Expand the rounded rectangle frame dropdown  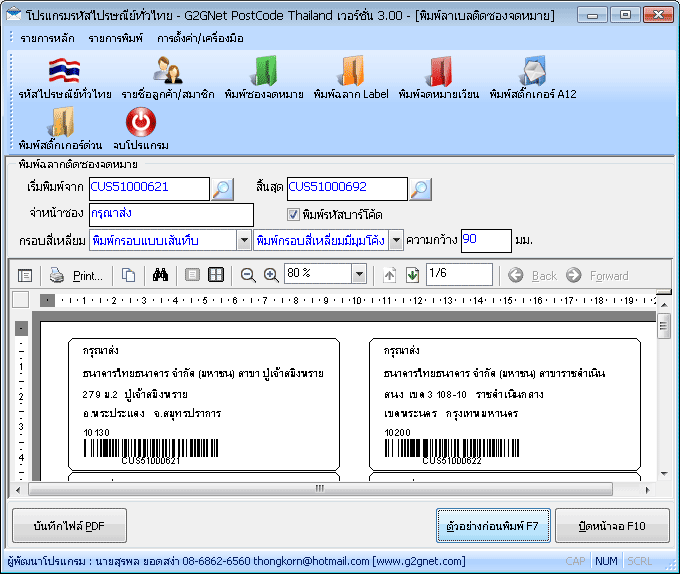pos(396,240)
